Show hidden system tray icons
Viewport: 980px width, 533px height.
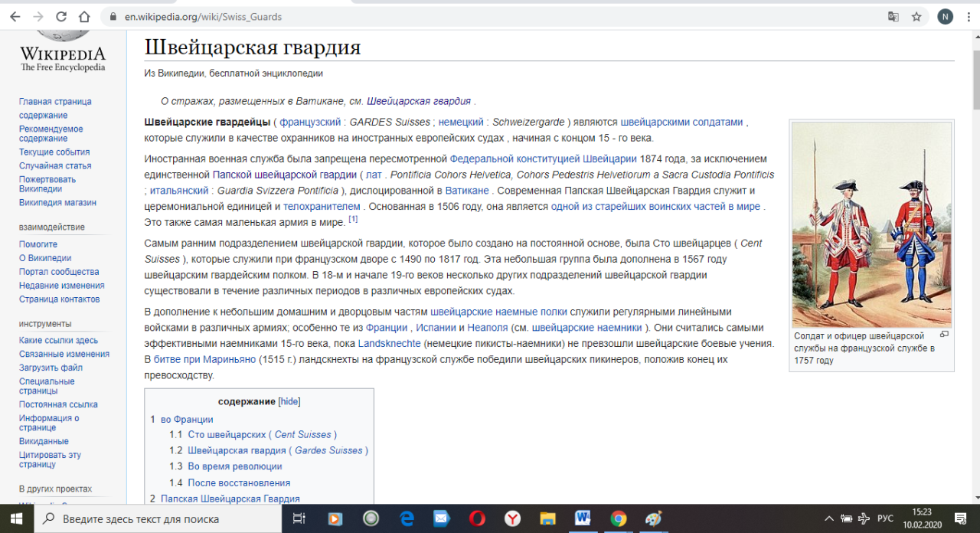tap(828, 518)
